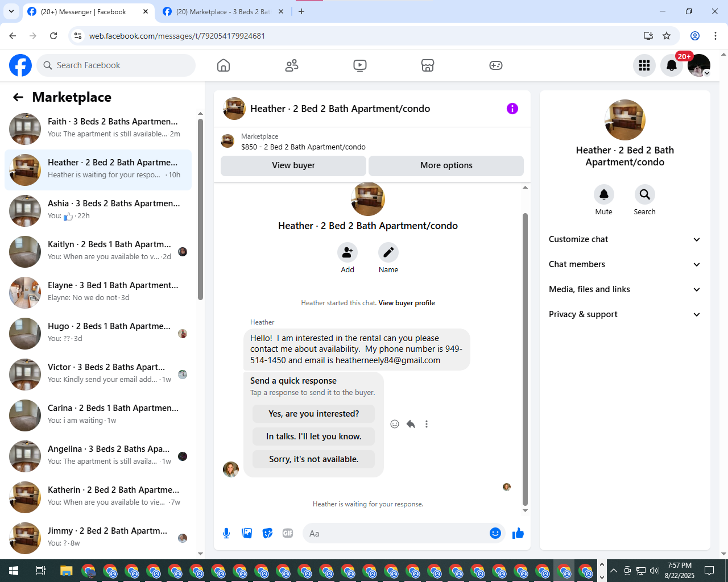
Task: Mute the conversation via bell icon
Action: tap(604, 194)
